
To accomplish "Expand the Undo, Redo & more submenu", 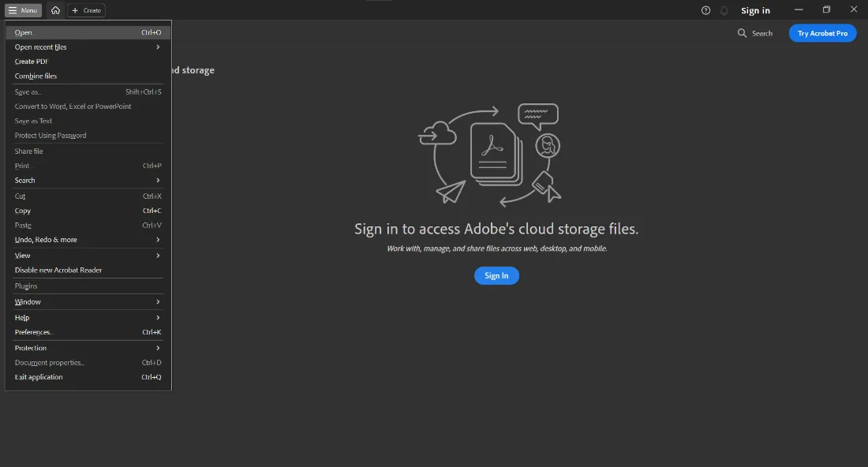I will (87, 240).
